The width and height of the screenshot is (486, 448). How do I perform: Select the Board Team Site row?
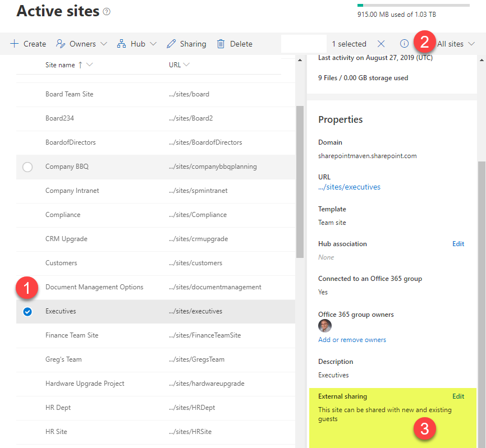click(155, 94)
